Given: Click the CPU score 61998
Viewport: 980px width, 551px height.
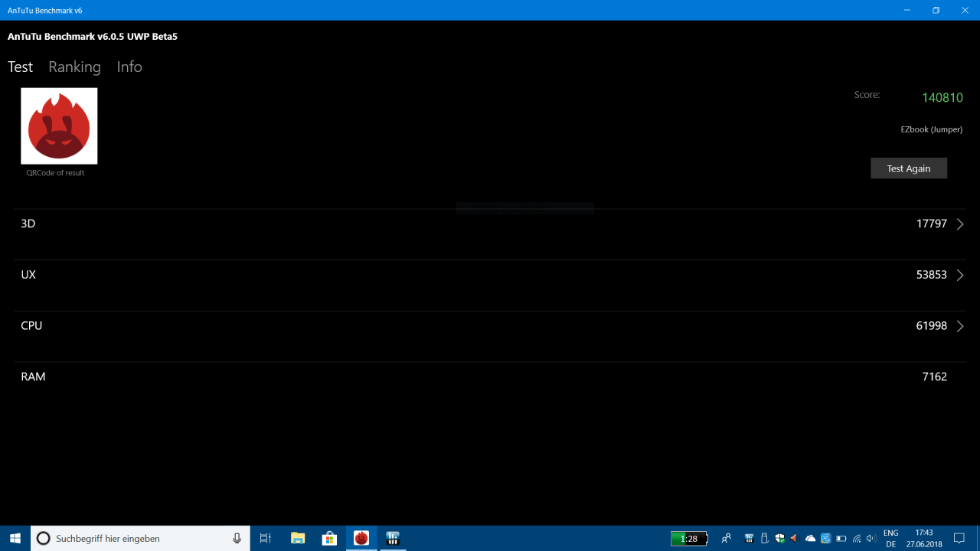Looking at the screenshot, I should (932, 325).
